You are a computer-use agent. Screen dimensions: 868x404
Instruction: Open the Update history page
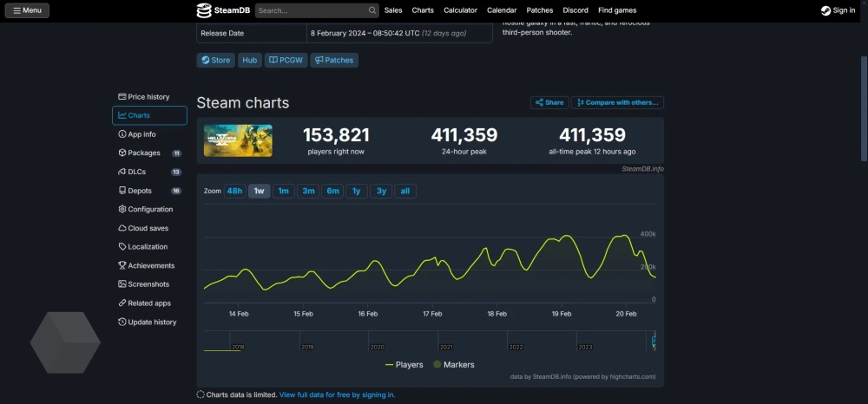tap(152, 323)
